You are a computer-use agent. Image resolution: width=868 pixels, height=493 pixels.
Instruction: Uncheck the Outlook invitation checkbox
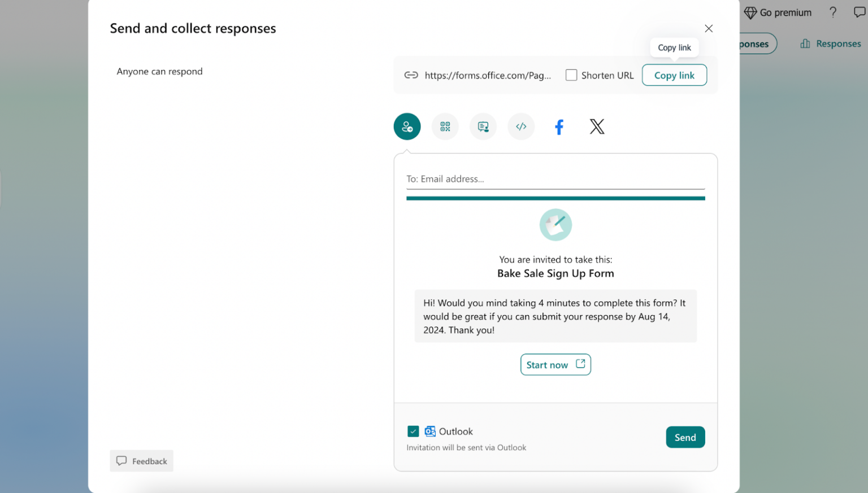coord(413,431)
